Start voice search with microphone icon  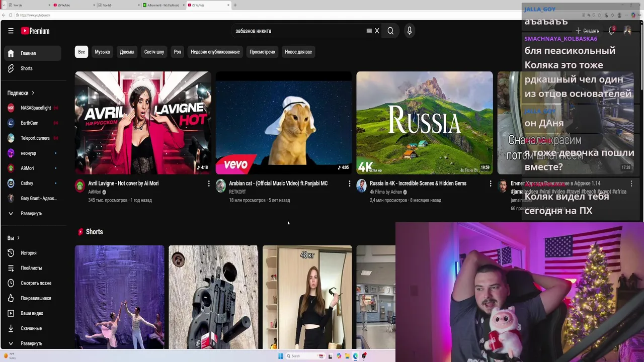pyautogui.click(x=410, y=31)
